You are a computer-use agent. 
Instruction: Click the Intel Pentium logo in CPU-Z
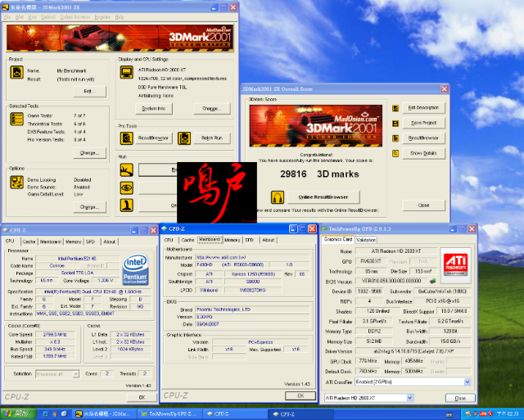click(x=135, y=269)
